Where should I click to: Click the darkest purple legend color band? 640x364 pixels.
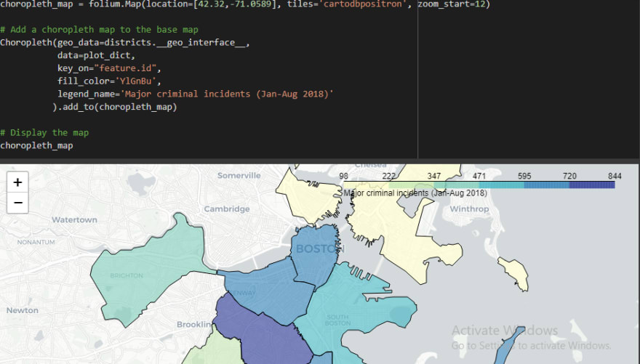point(592,185)
